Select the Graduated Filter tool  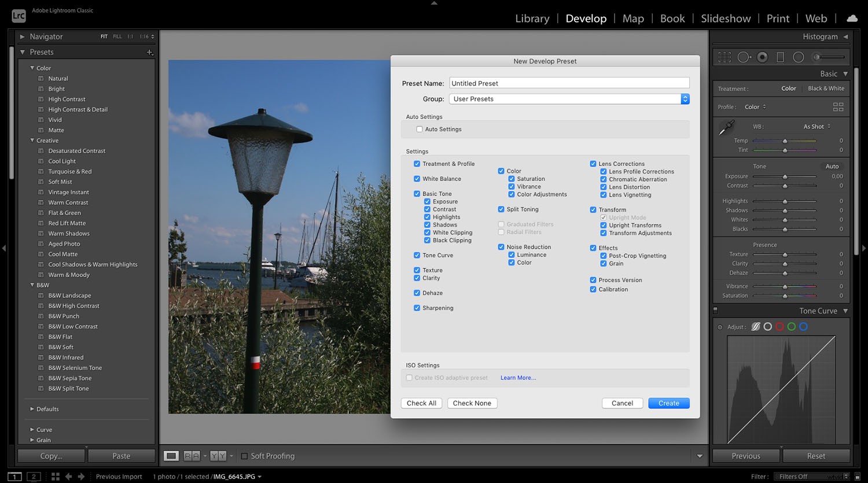781,57
